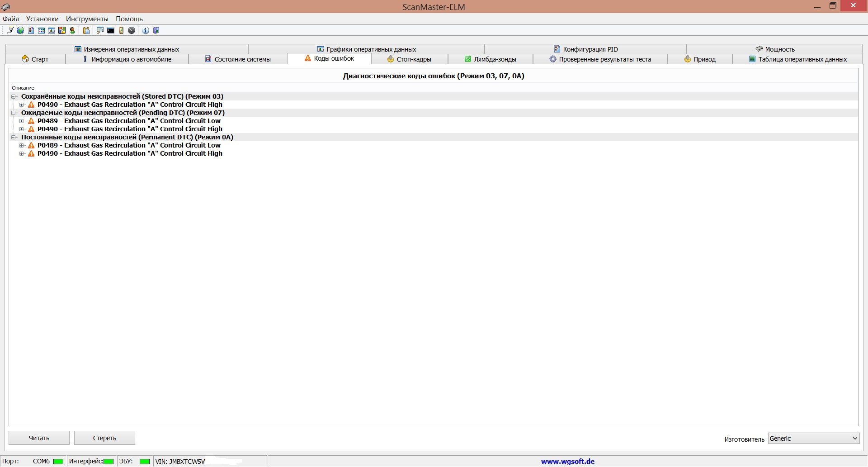The image size is (868, 467).
Task: Click the 'Диагностические коды ошибок' heading
Action: click(x=434, y=76)
